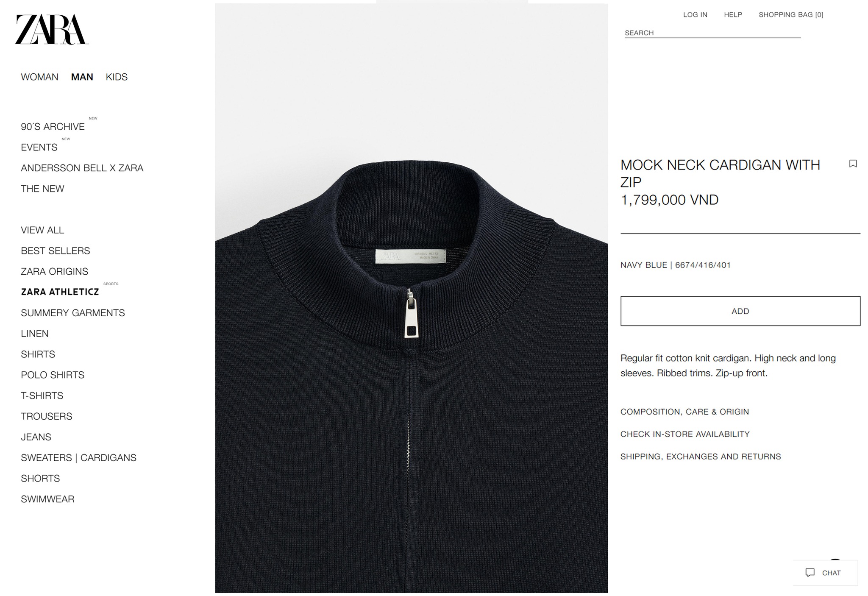Open the HELP page
Image resolution: width=868 pixels, height=596 pixels.
733,15
